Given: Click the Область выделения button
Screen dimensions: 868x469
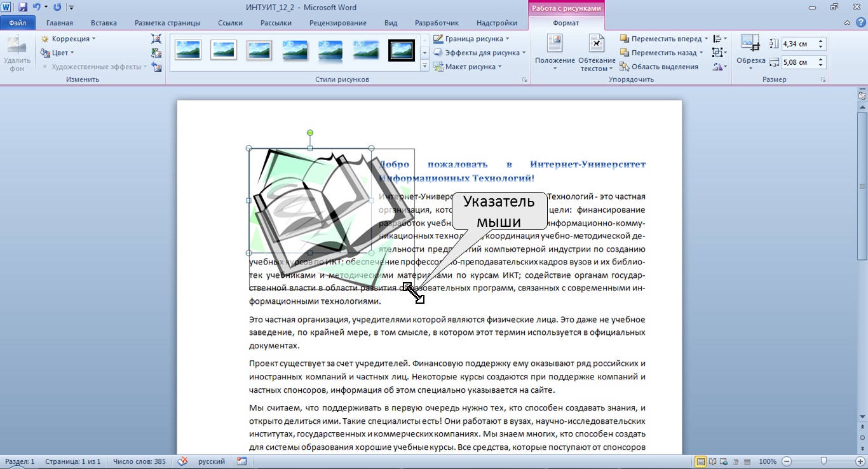Looking at the screenshot, I should (659, 67).
